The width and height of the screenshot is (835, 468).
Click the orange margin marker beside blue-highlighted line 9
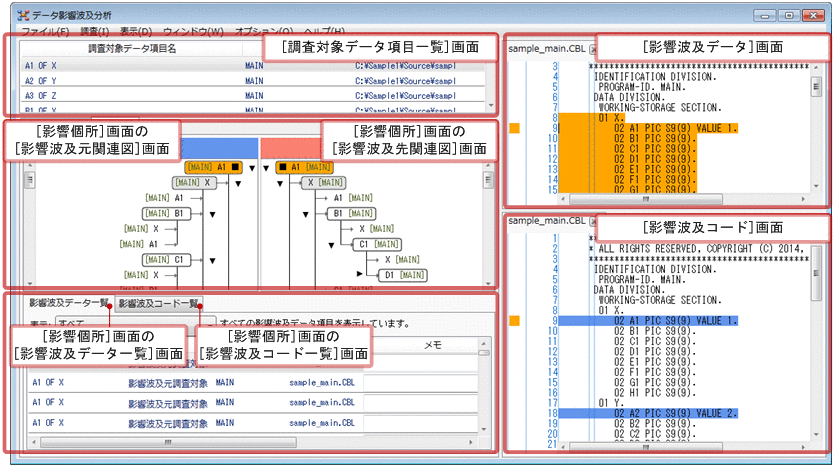pos(514,321)
